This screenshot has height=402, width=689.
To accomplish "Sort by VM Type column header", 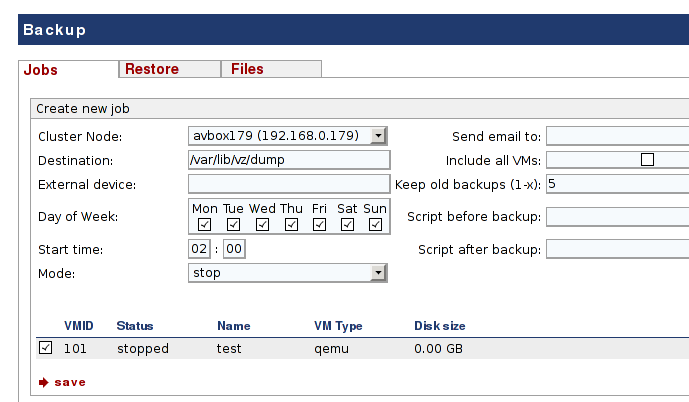I will (x=338, y=326).
